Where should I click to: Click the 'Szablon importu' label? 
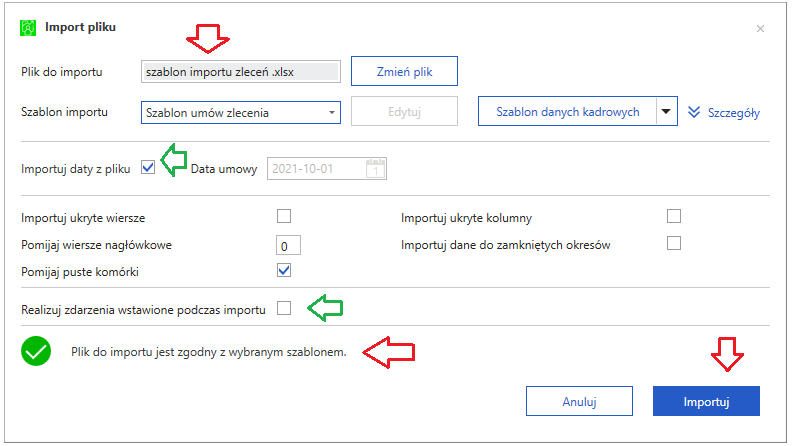point(64,112)
